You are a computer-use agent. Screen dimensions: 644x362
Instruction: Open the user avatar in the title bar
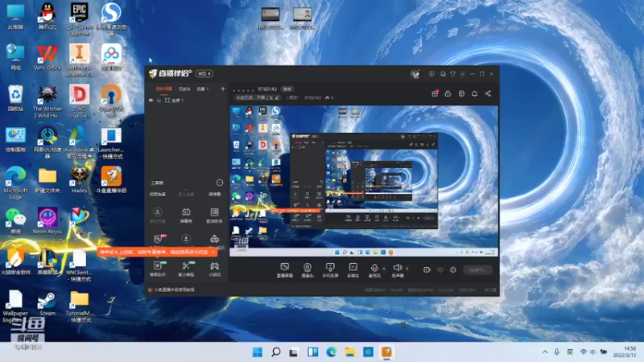(x=415, y=74)
